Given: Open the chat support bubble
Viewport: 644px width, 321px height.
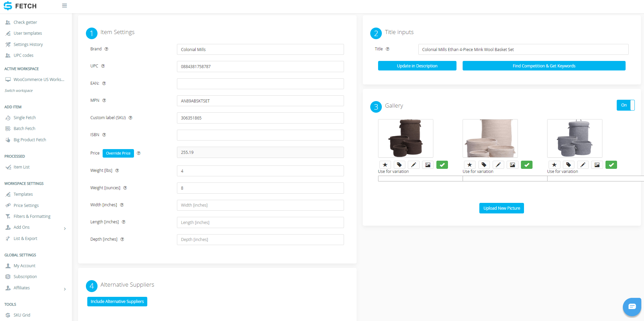Looking at the screenshot, I should 632,307.
